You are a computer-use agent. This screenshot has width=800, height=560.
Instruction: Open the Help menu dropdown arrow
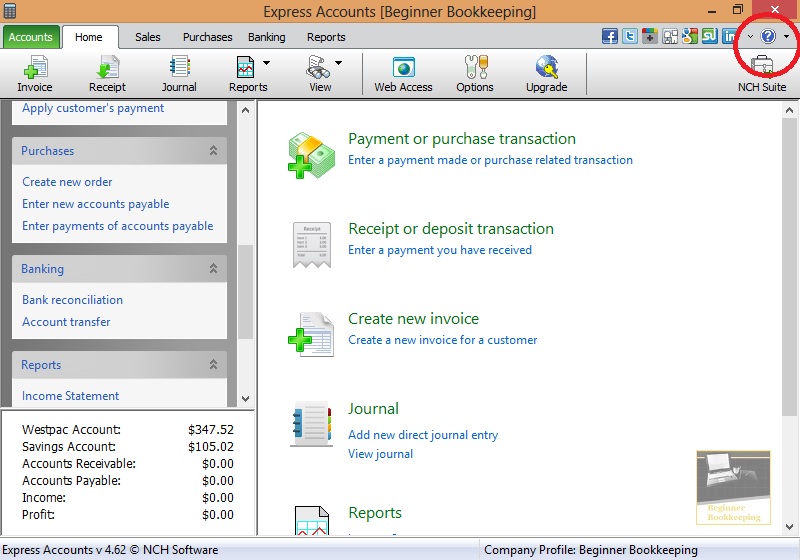point(786,37)
